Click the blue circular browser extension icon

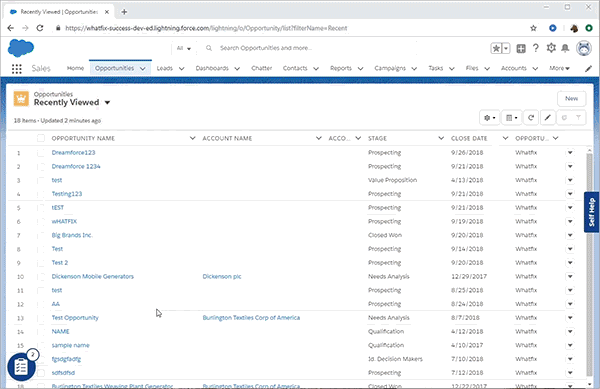[x=553, y=28]
